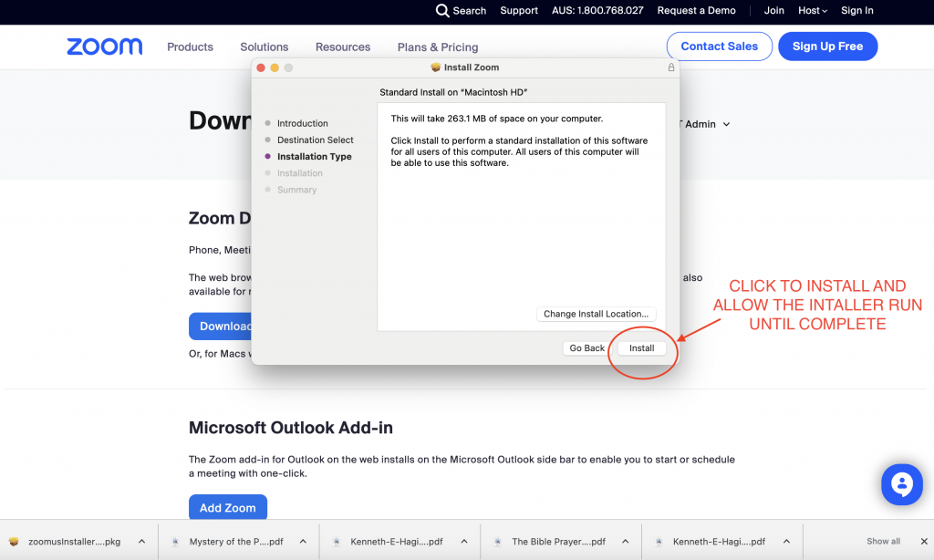Open The Bible Prayer pdf download
Viewport: 934px width, 560px height.
tap(559, 542)
